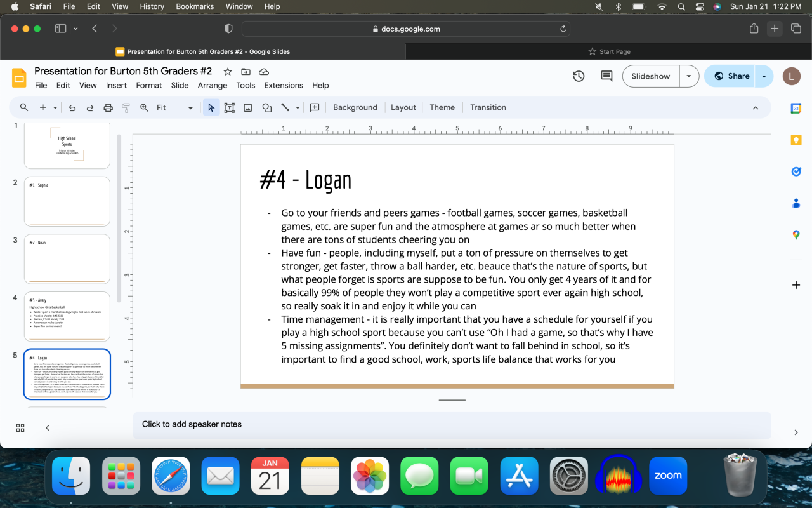Click the insert image icon
Viewport: 812px width, 508px height.
[248, 108]
